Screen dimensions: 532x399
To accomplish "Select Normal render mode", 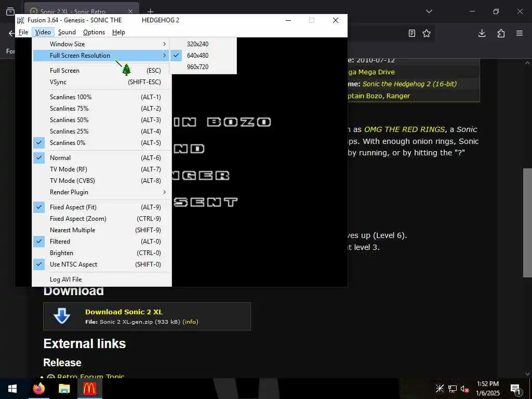I will 102,158.
